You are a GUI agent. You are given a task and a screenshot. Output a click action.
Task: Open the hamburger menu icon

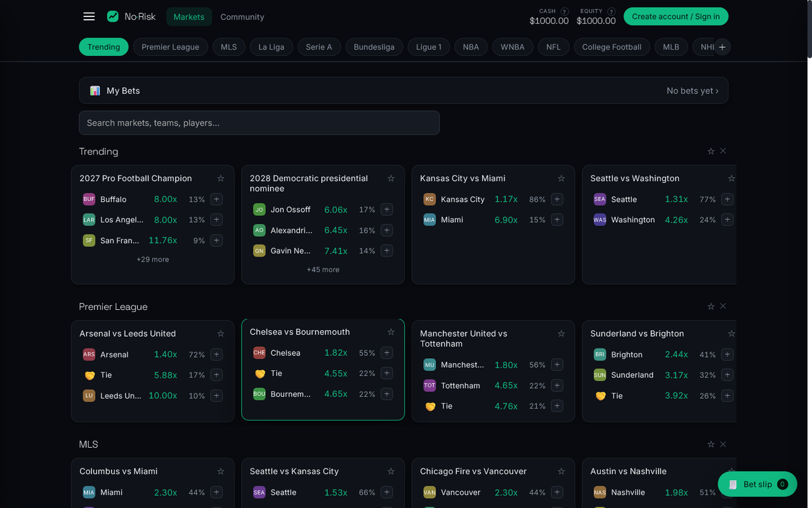[89, 17]
